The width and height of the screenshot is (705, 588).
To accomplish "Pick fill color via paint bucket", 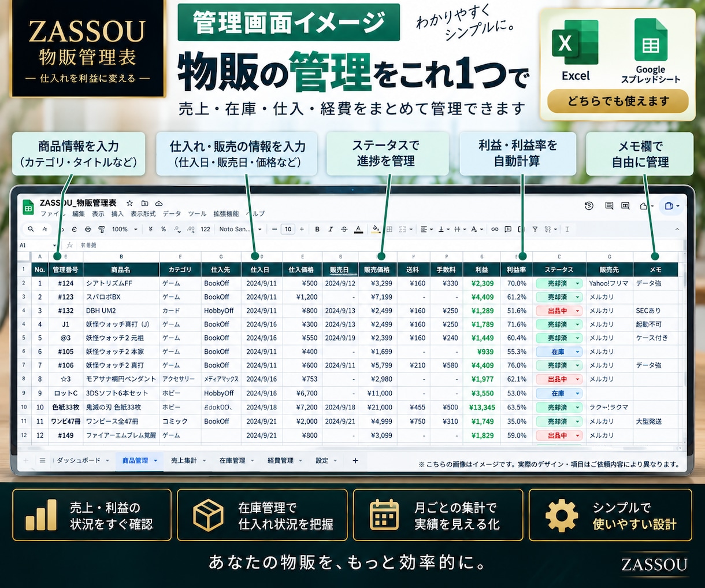I will [375, 229].
